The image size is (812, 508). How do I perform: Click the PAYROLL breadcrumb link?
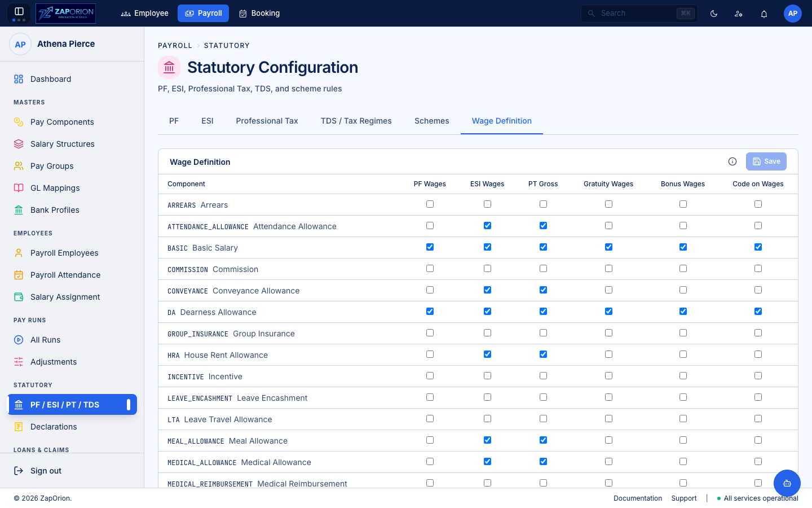pyautogui.click(x=175, y=46)
